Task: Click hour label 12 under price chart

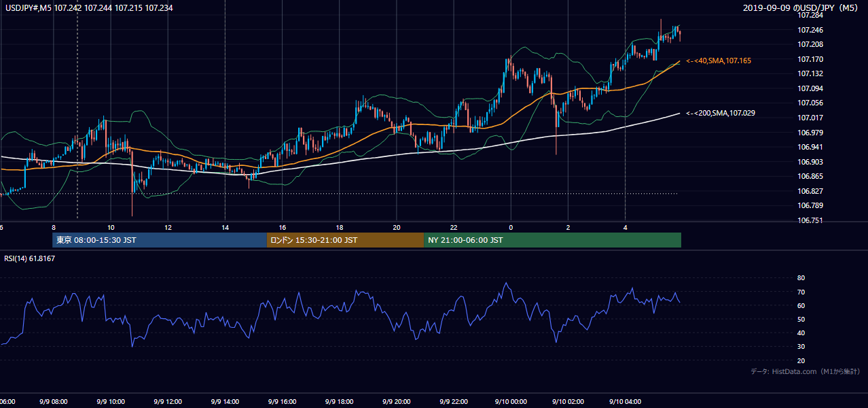Action: click(x=168, y=227)
